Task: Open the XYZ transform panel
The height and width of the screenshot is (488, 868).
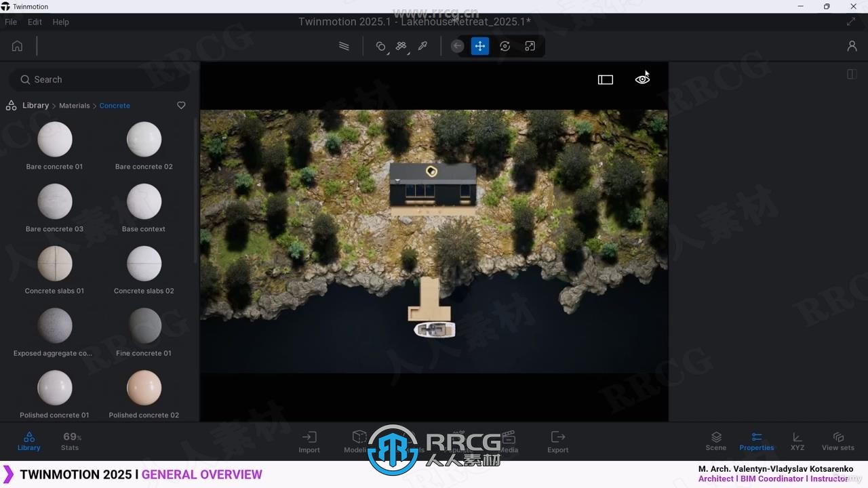Action: [x=797, y=441]
